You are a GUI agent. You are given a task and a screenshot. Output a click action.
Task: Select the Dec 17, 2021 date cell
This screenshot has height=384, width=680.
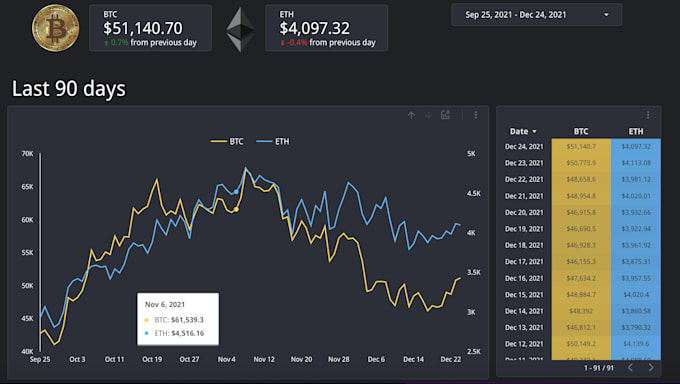[x=524, y=262]
